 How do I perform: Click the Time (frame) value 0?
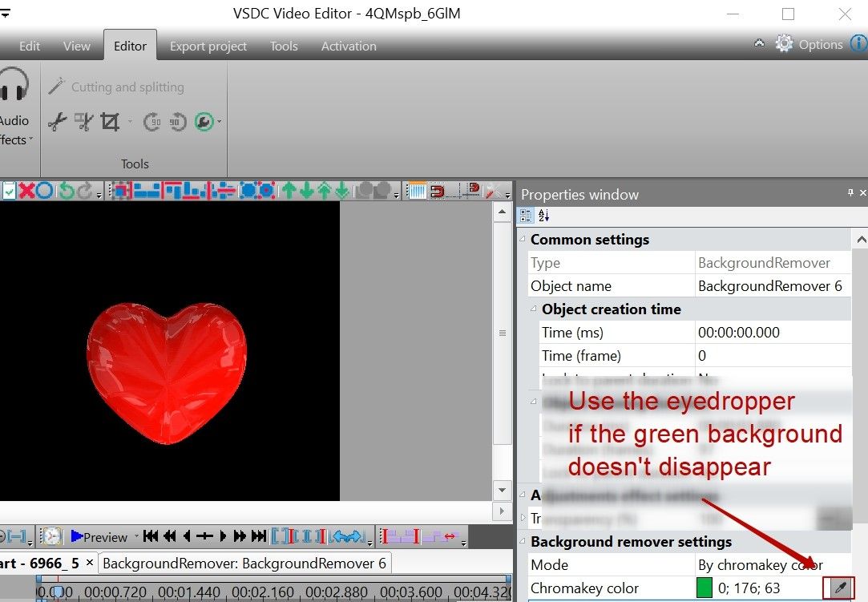pyautogui.click(x=773, y=356)
